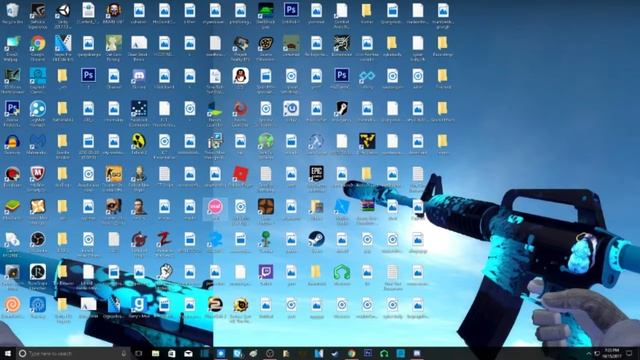This screenshot has height=360, width=640.
Task: Open File Explorer from the taskbar
Action: tap(156, 353)
